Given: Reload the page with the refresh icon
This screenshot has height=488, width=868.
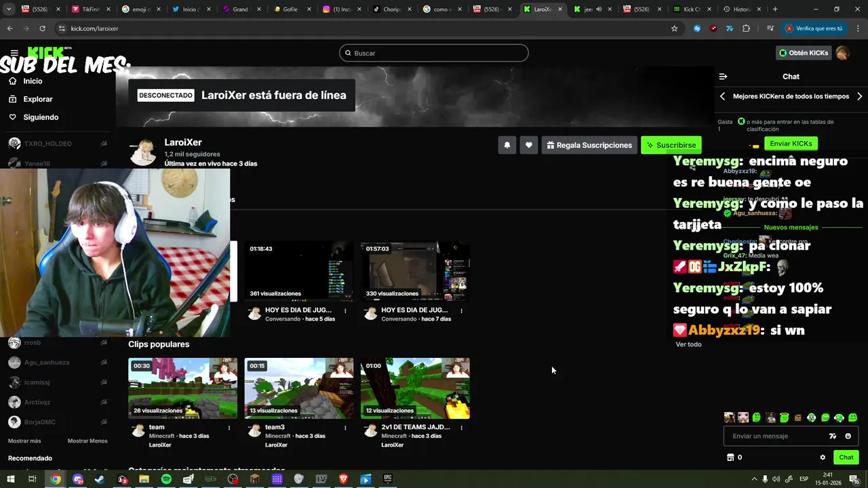Looking at the screenshot, I should 42,28.
